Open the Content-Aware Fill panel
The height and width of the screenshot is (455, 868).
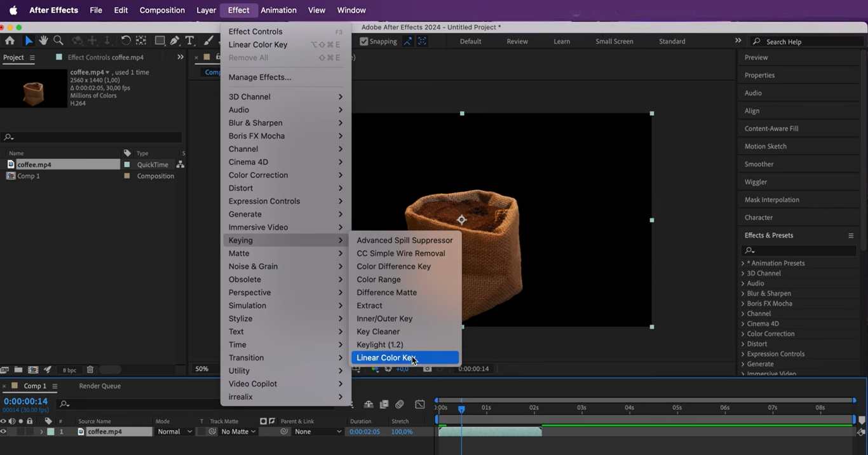point(771,128)
